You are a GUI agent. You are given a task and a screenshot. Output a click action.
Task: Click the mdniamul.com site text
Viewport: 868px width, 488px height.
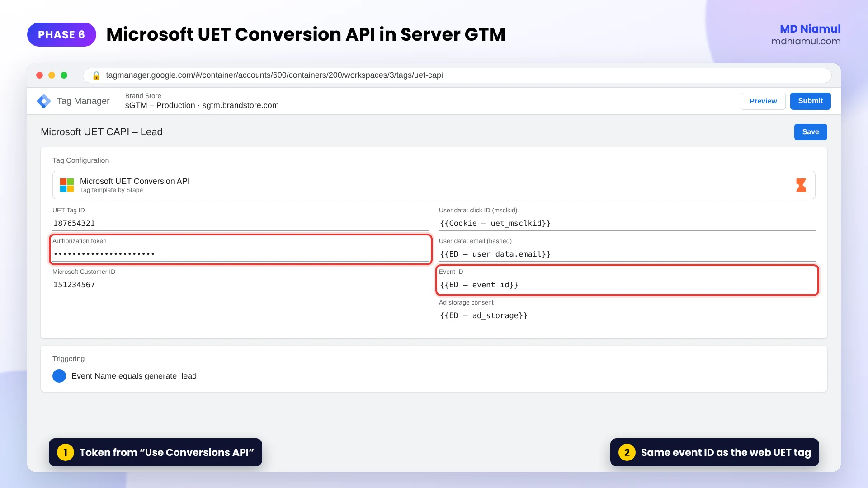point(806,41)
